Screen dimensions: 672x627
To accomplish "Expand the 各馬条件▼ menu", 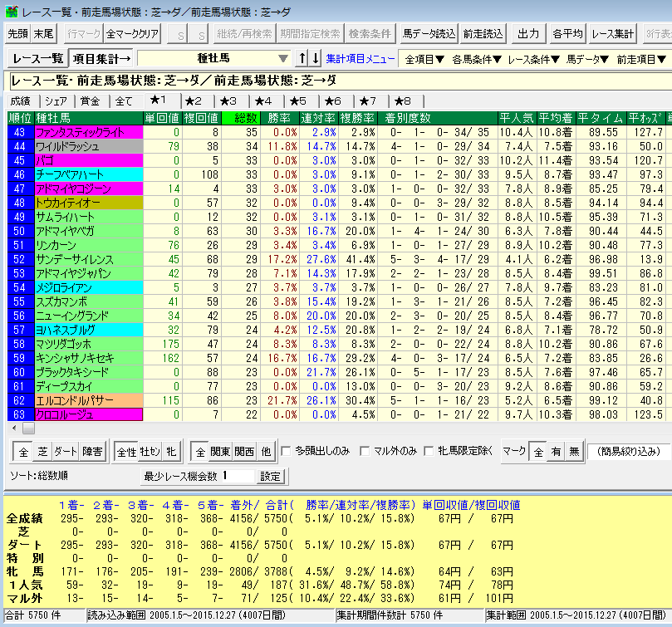I will (x=477, y=59).
